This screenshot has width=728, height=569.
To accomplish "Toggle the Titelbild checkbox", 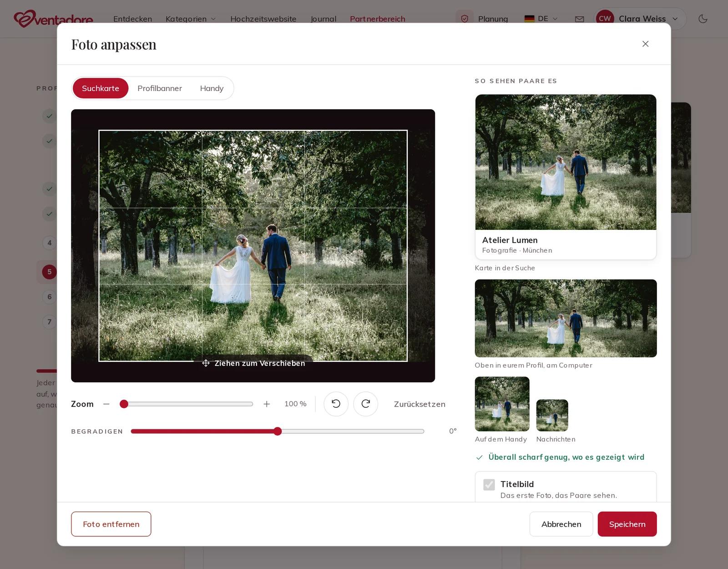I will (x=489, y=484).
